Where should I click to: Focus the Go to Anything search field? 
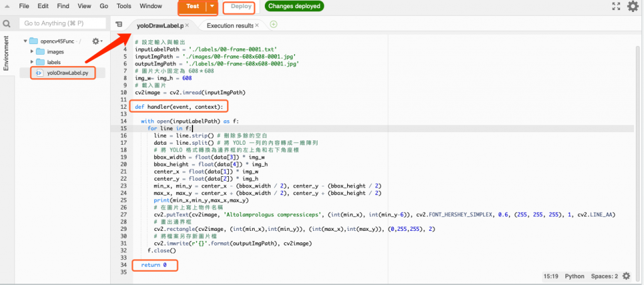tap(62, 23)
